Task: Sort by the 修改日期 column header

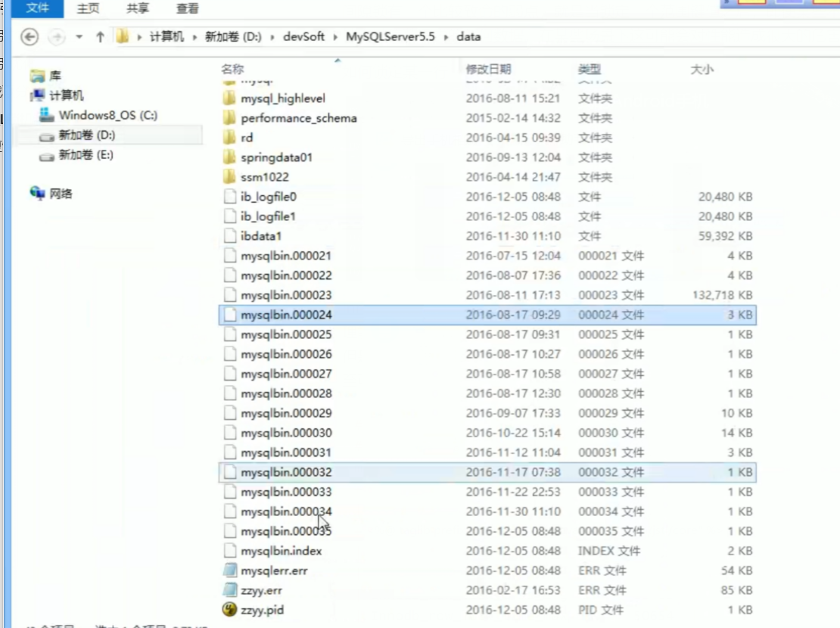Action: coord(489,69)
